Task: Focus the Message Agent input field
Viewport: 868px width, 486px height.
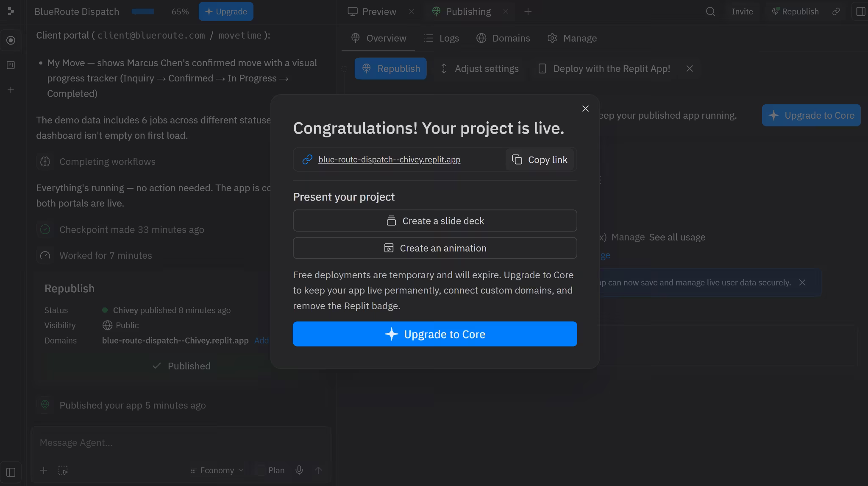Action: coord(181,443)
